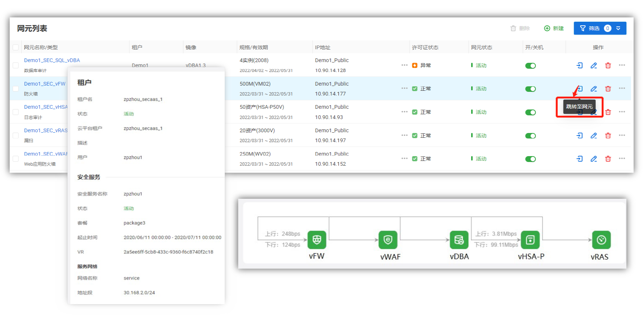This screenshot has width=644, height=324.
Task: Select the vWAF node icon in topology
Action: point(388,240)
